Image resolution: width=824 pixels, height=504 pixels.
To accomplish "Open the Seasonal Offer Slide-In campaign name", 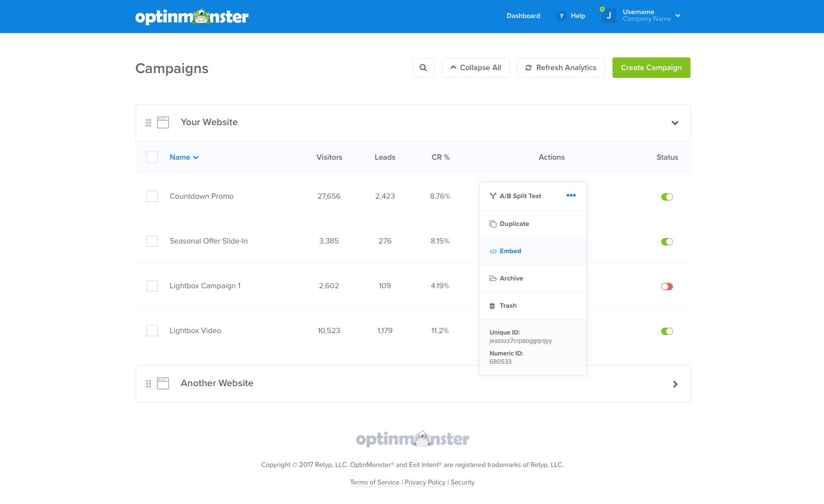I will pos(209,241).
